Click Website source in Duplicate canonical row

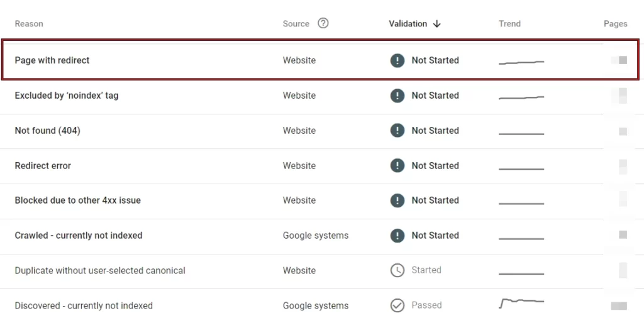(299, 270)
